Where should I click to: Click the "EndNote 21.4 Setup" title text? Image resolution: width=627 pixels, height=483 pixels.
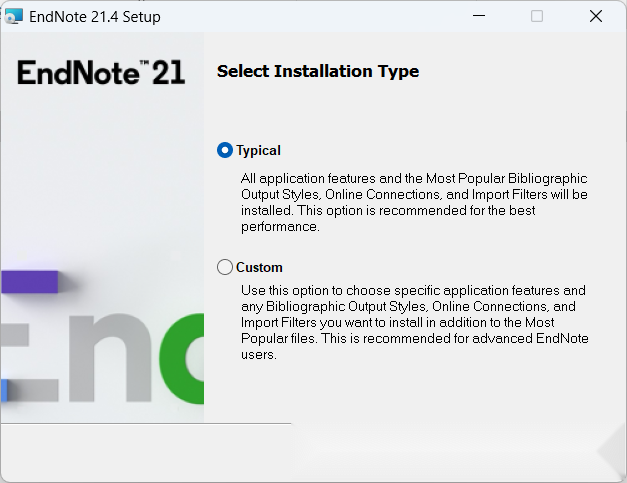click(x=95, y=17)
